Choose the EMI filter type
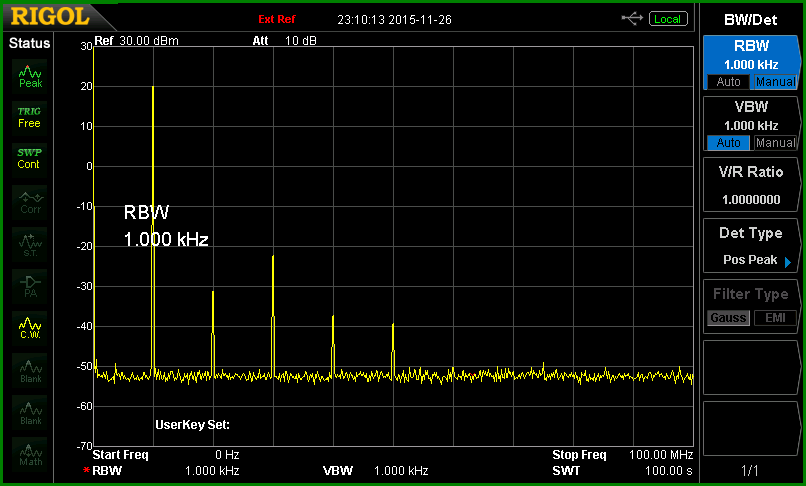The image size is (806, 486). (775, 318)
